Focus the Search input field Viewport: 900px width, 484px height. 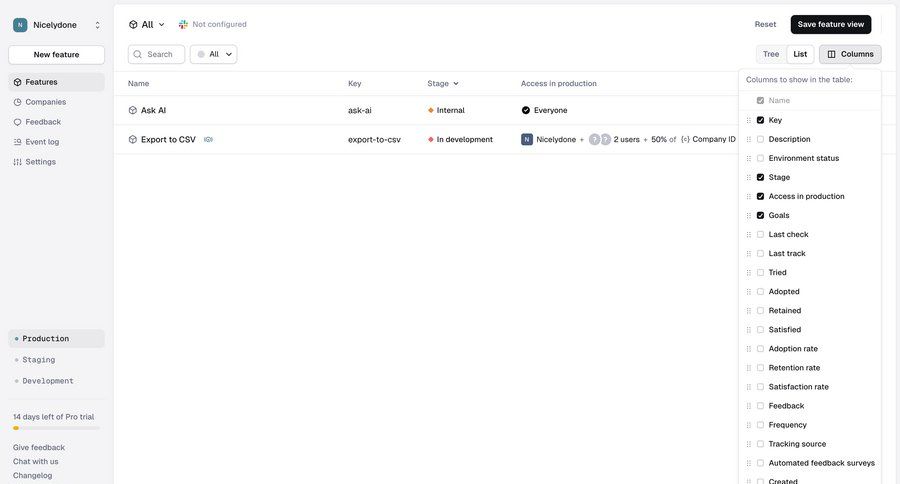click(156, 54)
